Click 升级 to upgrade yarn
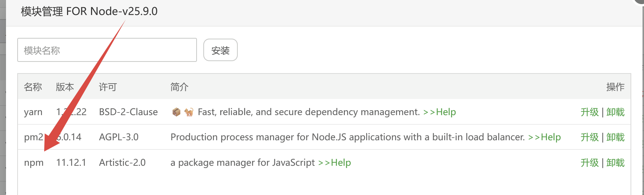 coord(590,112)
